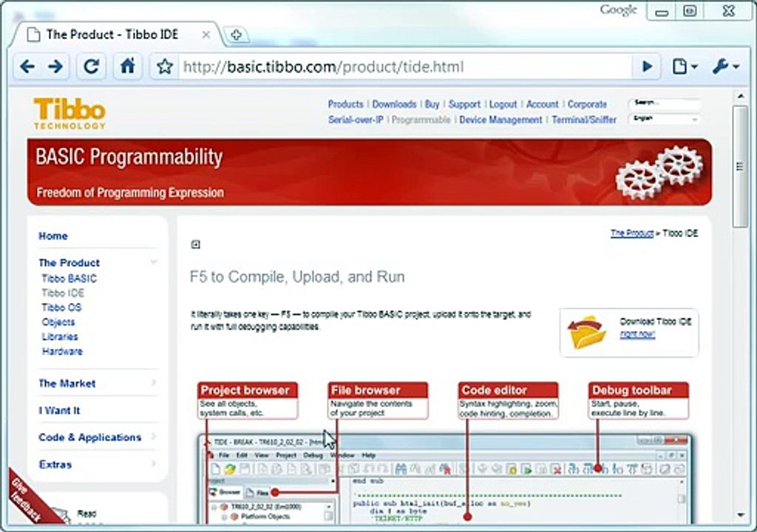The width and height of the screenshot is (757, 532).
Task: Go to Terminal/Sniffer section
Action: (x=584, y=120)
